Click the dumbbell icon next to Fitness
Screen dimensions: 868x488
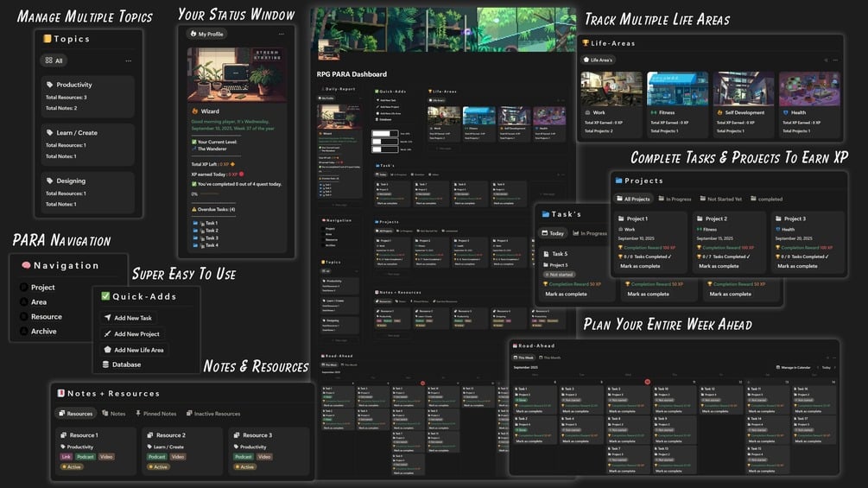coord(654,112)
